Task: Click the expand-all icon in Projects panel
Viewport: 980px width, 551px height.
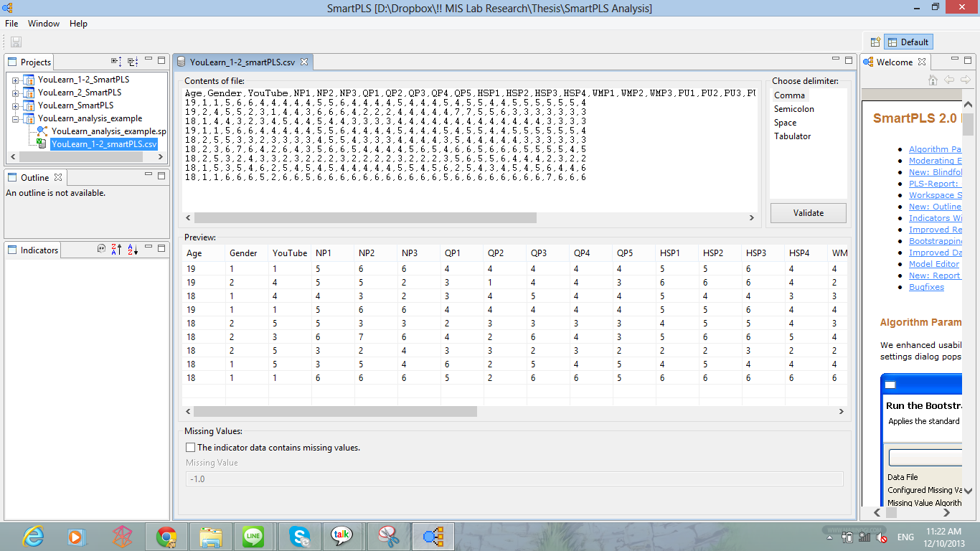Action: point(117,62)
